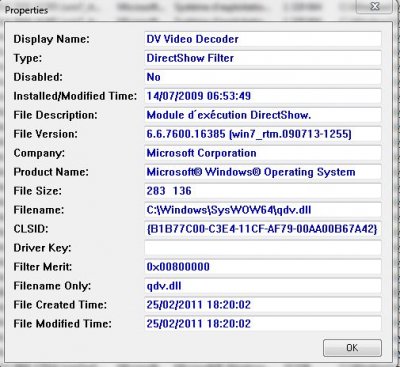Select the Filter Merit value 0x00800000
400x367 pixels.
tap(263, 267)
